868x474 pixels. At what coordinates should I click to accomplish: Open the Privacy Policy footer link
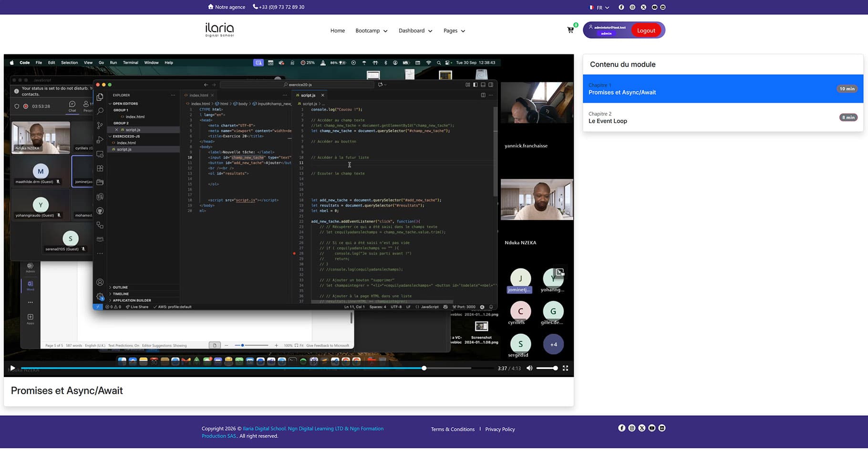pyautogui.click(x=500, y=429)
